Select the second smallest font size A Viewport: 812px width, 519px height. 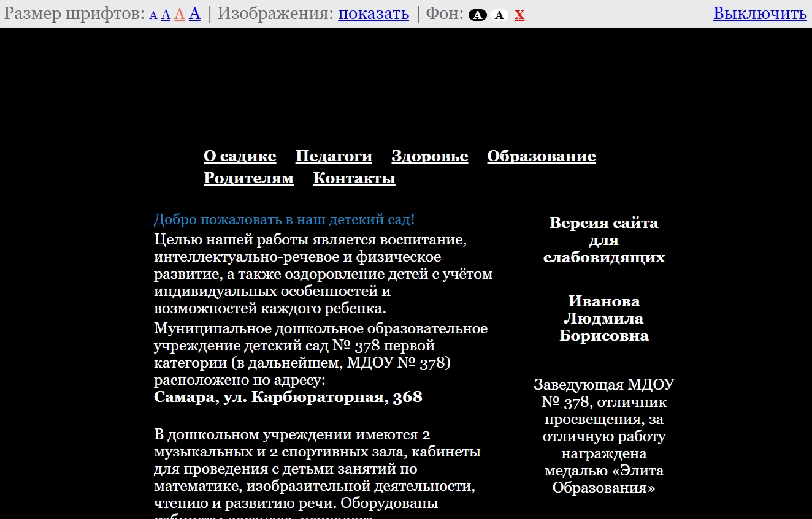(x=166, y=15)
